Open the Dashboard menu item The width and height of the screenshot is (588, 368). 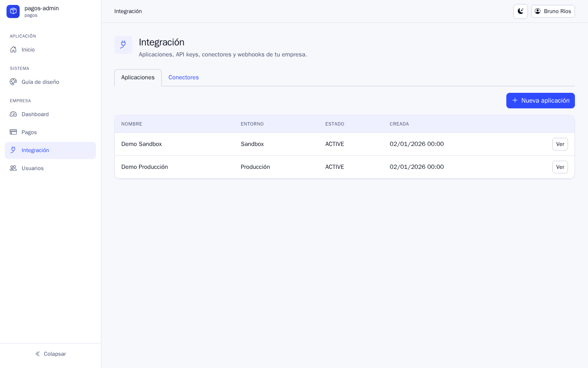51,114
